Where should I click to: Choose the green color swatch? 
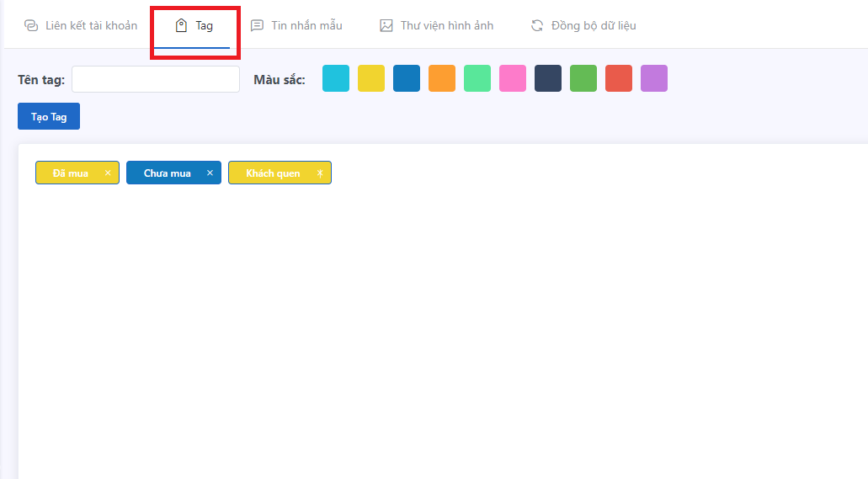pos(583,78)
